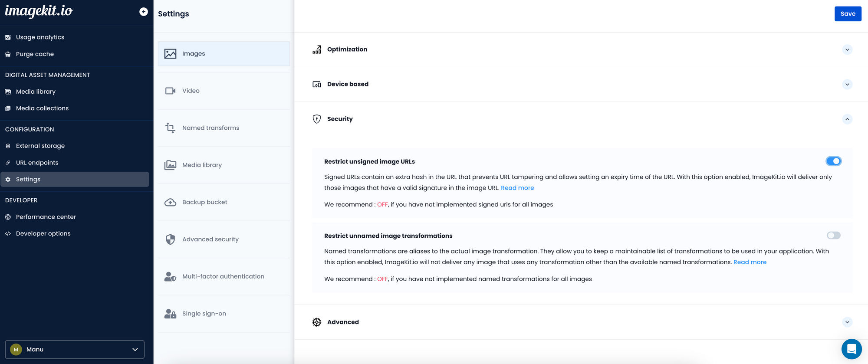Collapse sidebar using the back arrow icon

tap(143, 12)
